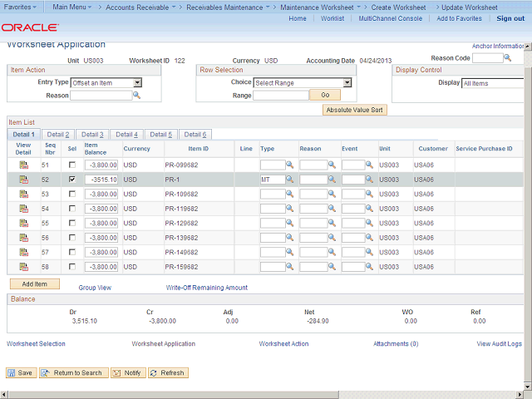Tick Sel checkbox for sequence 58

pyautogui.click(x=72, y=266)
